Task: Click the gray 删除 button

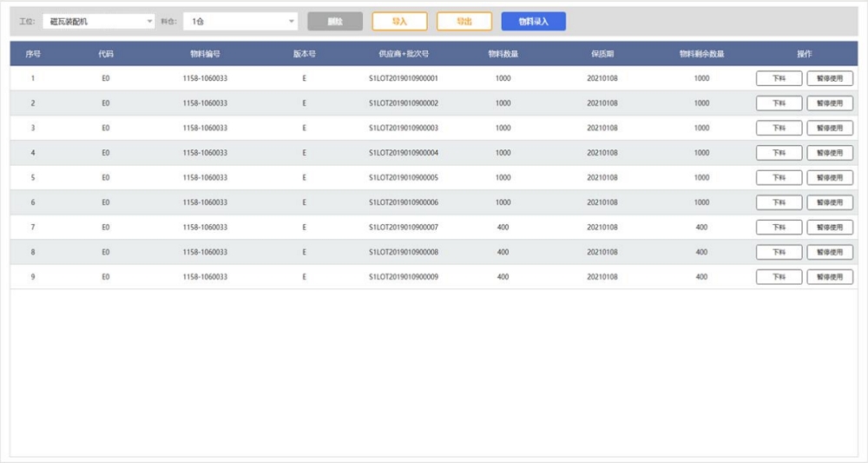Action: click(334, 21)
